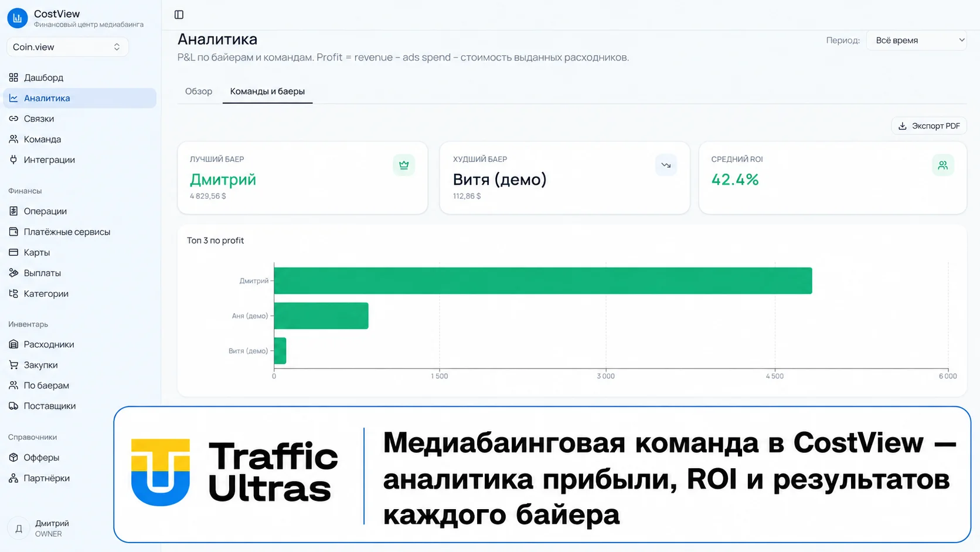Open the Период dropdown set to Всё время
The width and height of the screenshot is (980, 552).
(x=916, y=40)
